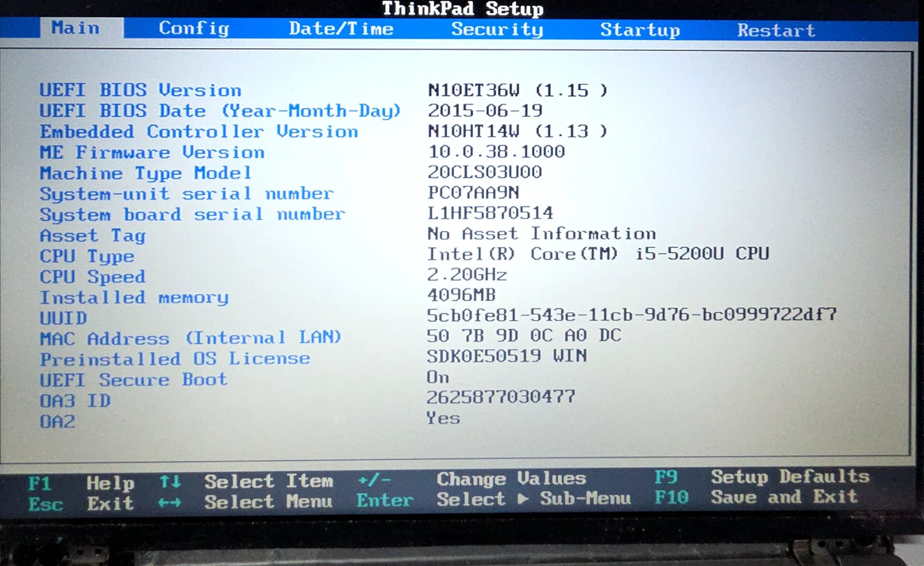Click machine model value 20CLS03U00
924x566 pixels.
tap(485, 172)
